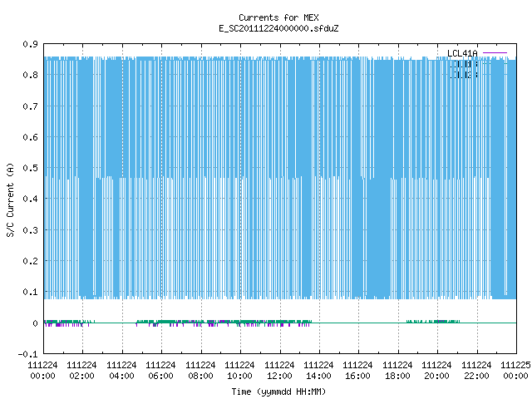Click the 0.9 y-axis tick value
Image resolution: width=532 pixels, height=399 pixels.
[30, 44]
